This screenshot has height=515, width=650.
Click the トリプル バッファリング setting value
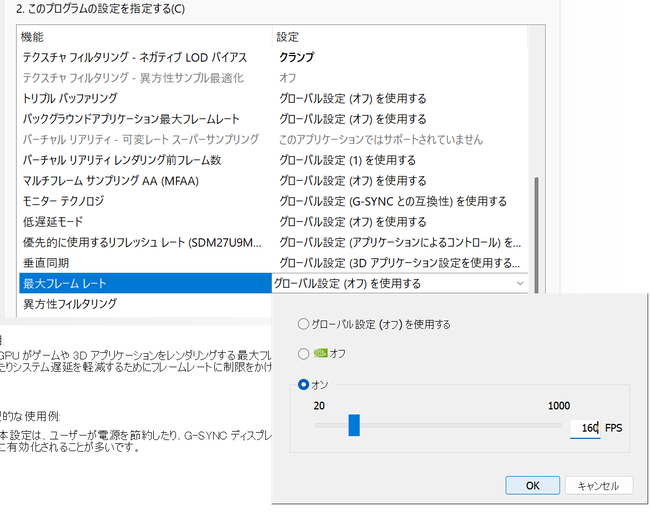pos(353,98)
